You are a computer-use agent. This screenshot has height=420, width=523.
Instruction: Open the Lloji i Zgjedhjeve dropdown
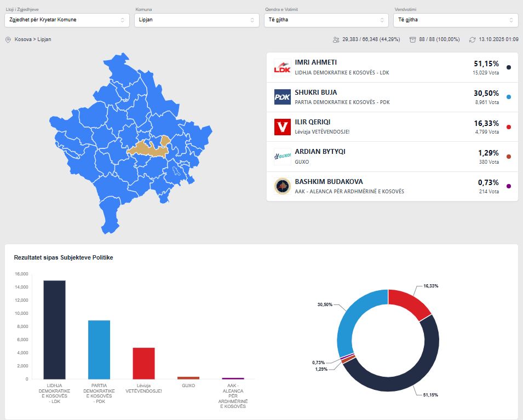point(66,20)
